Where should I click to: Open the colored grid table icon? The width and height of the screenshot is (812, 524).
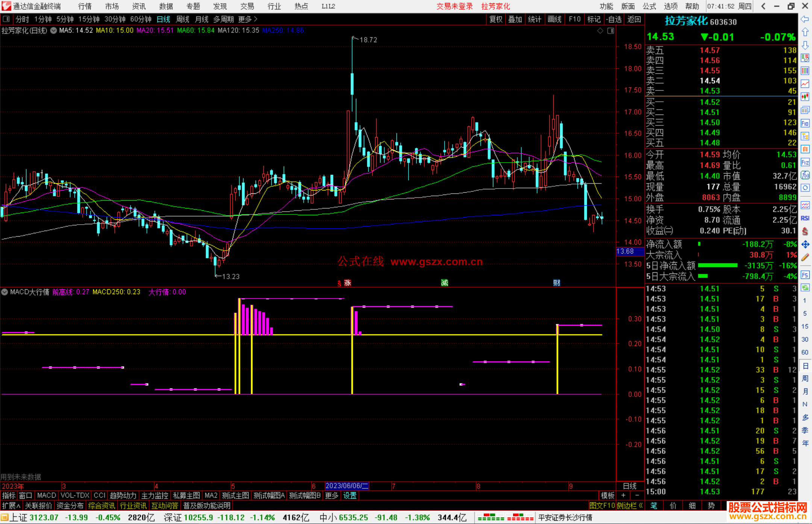point(805,71)
